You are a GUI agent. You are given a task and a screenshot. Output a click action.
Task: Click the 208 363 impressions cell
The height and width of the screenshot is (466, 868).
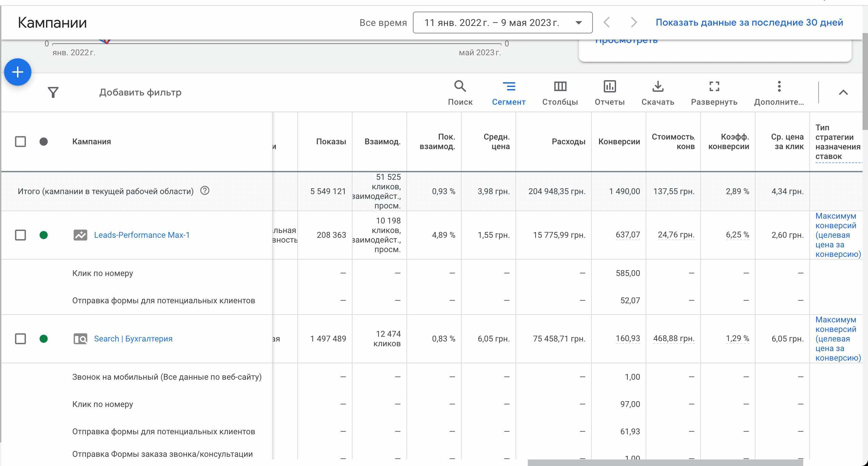click(331, 235)
